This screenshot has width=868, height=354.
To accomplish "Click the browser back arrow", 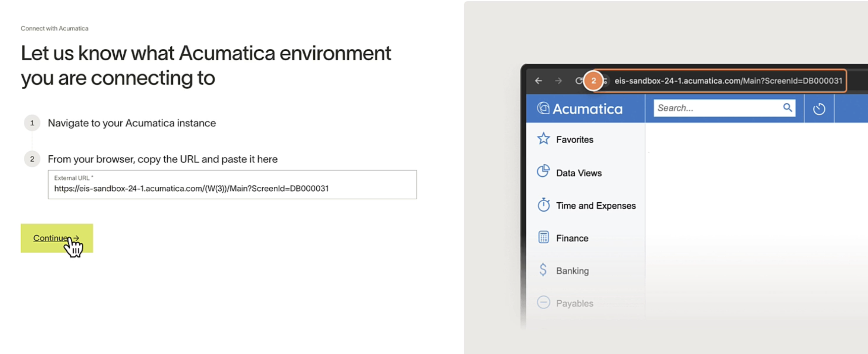I will tap(538, 80).
